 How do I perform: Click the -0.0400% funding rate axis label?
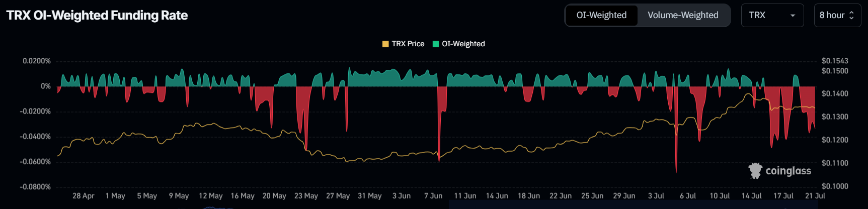tap(35, 137)
